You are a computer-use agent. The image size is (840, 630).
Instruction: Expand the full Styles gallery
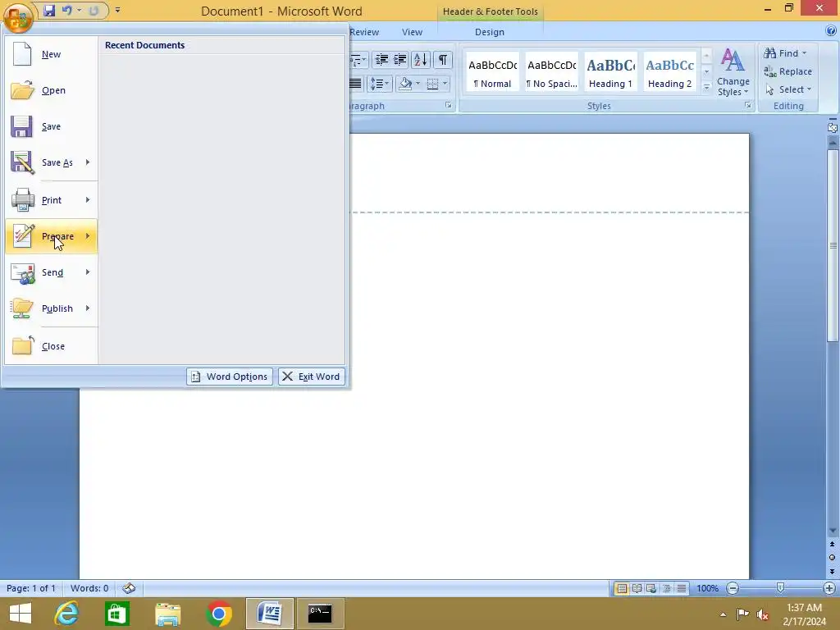pos(706,86)
